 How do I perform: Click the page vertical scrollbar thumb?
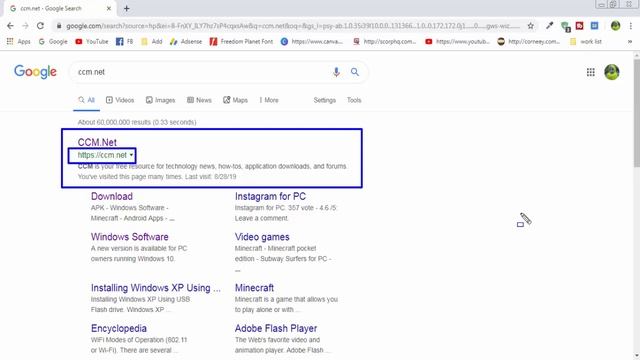tap(636, 113)
